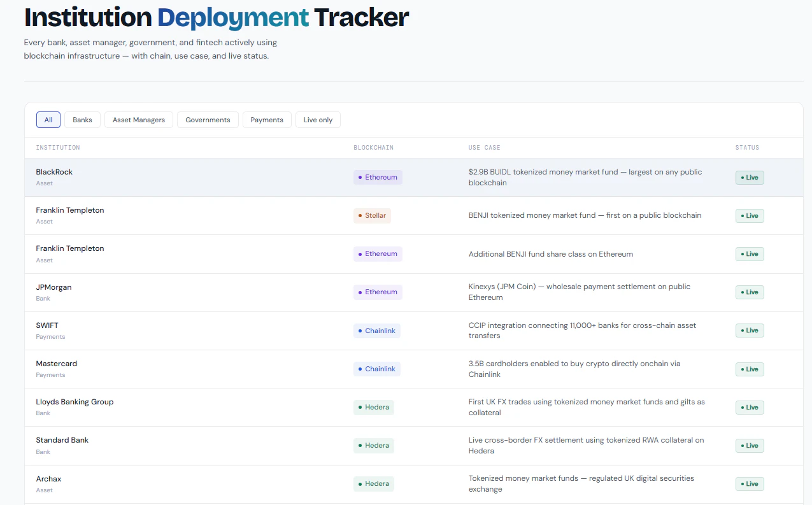The image size is (812, 505).
Task: Click the Hedera chip on Lloyds Banking Group row
Action: pyautogui.click(x=373, y=407)
